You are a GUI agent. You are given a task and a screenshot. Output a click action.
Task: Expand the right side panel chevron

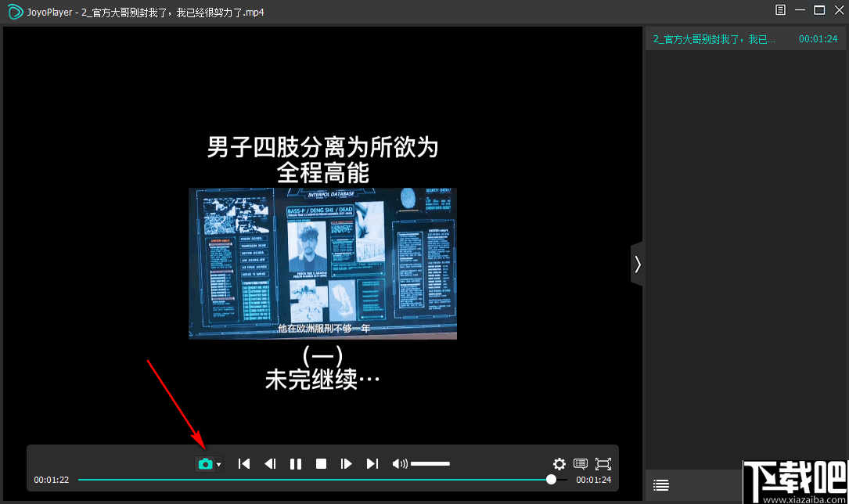[x=637, y=264]
